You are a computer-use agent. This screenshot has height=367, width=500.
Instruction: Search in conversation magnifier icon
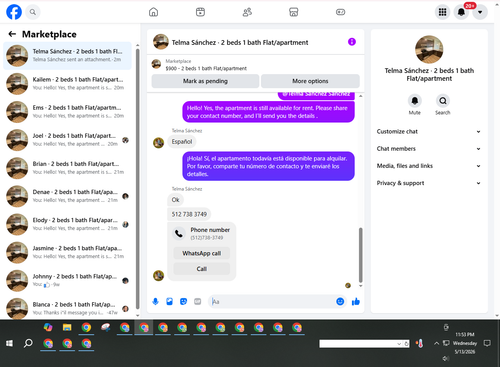[443, 100]
